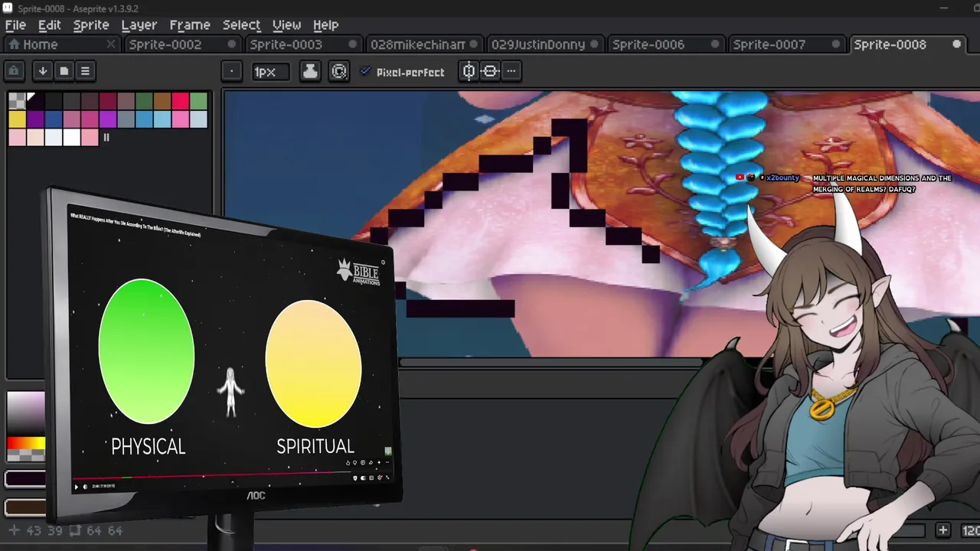Choose the white palette swatch
The width and height of the screenshot is (980, 551).
71,137
